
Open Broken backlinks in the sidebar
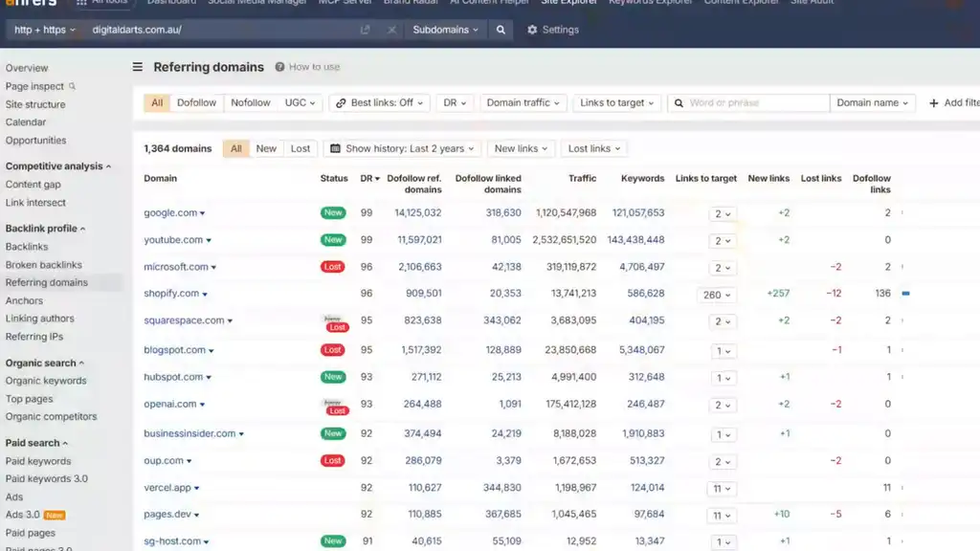pyautogui.click(x=44, y=265)
